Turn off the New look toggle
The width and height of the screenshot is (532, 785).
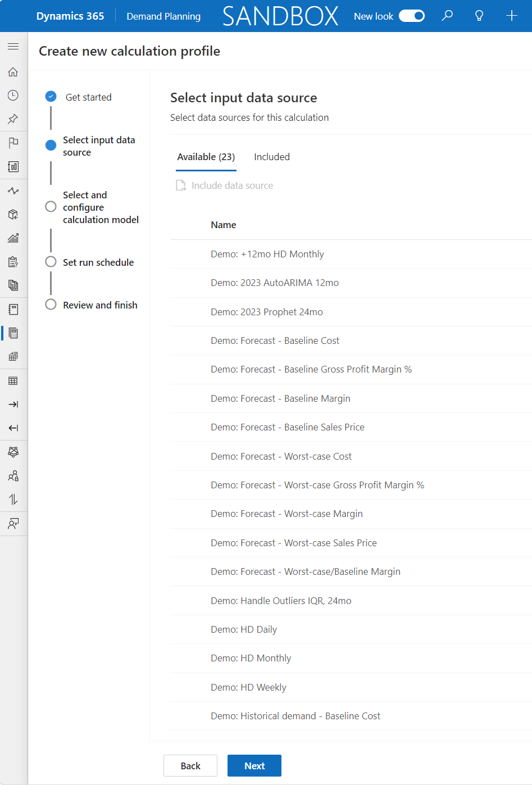pyautogui.click(x=412, y=16)
